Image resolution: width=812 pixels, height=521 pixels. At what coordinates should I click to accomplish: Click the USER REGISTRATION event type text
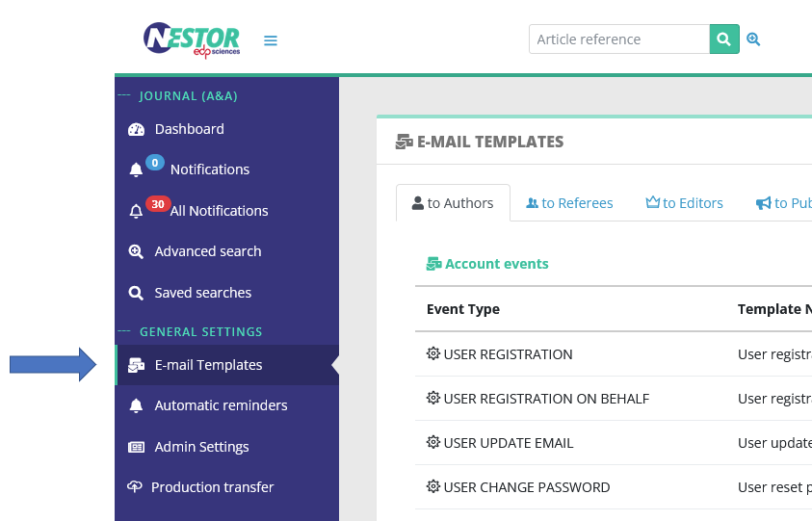[508, 354]
